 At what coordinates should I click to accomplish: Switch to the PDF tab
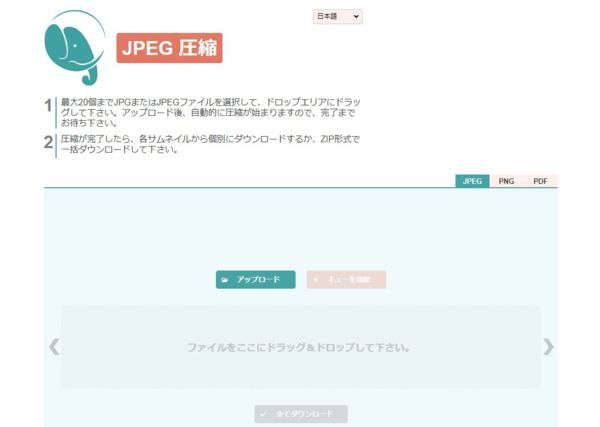(540, 181)
